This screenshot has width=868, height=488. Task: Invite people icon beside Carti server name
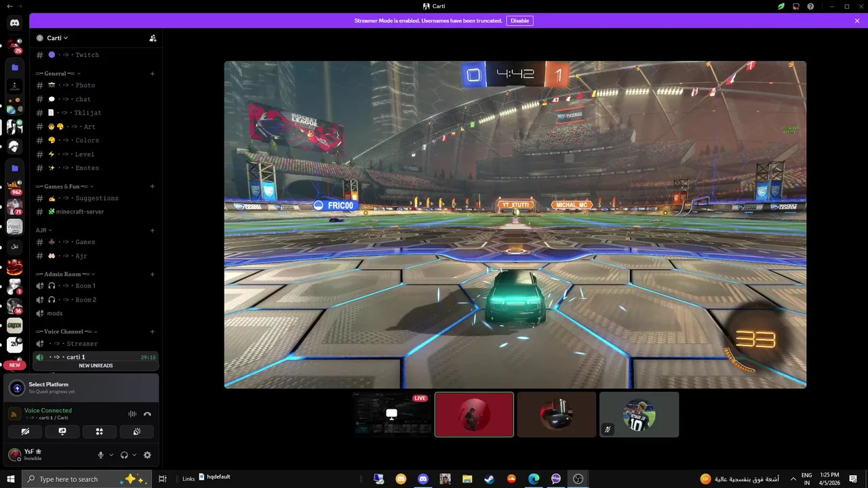153,38
